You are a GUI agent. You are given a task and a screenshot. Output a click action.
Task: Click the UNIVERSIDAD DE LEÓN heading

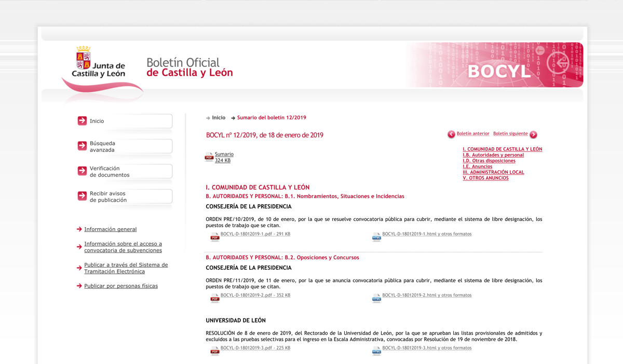point(236,320)
